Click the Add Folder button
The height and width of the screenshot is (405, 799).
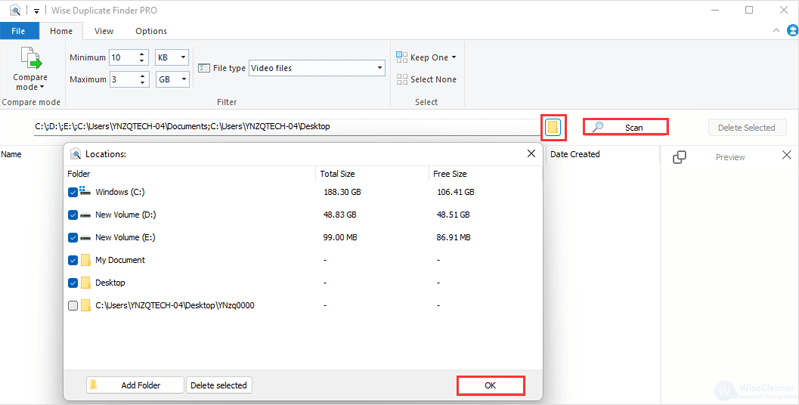click(x=135, y=385)
